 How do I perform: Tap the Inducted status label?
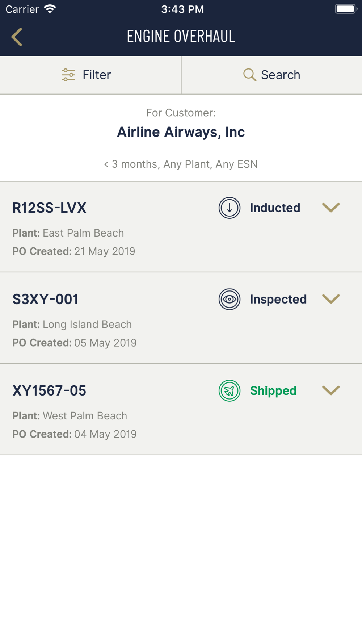tap(275, 208)
